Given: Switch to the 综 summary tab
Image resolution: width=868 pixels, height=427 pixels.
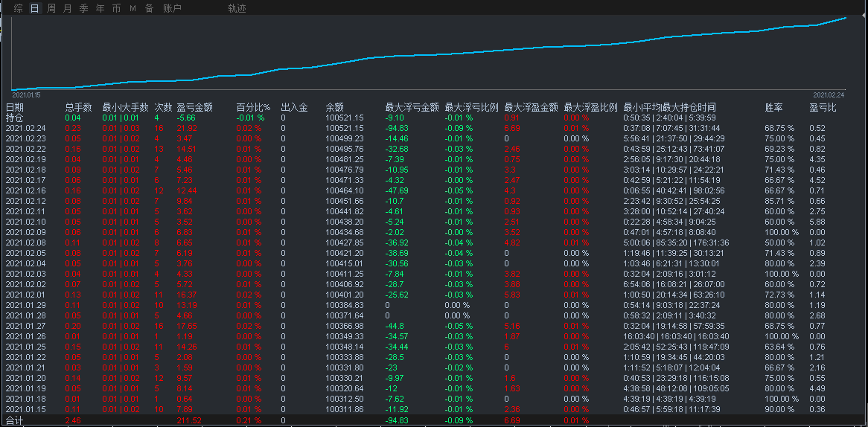Looking at the screenshot, I should point(19,8).
